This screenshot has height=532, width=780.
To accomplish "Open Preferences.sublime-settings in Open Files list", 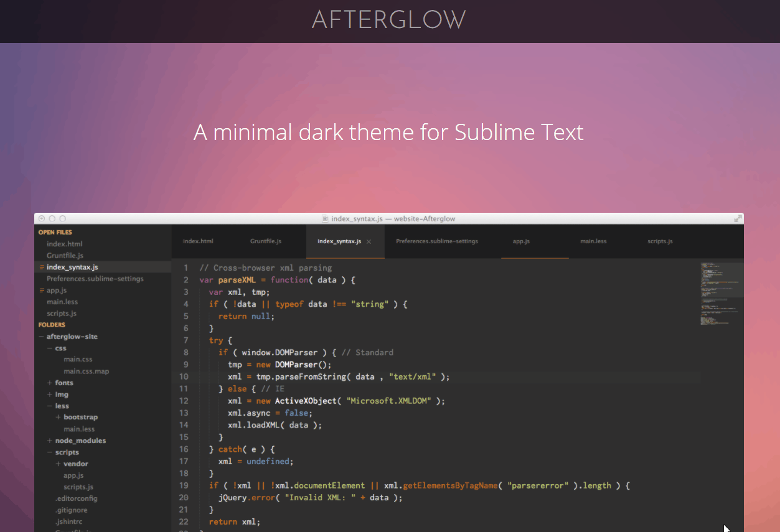I will click(x=95, y=279).
